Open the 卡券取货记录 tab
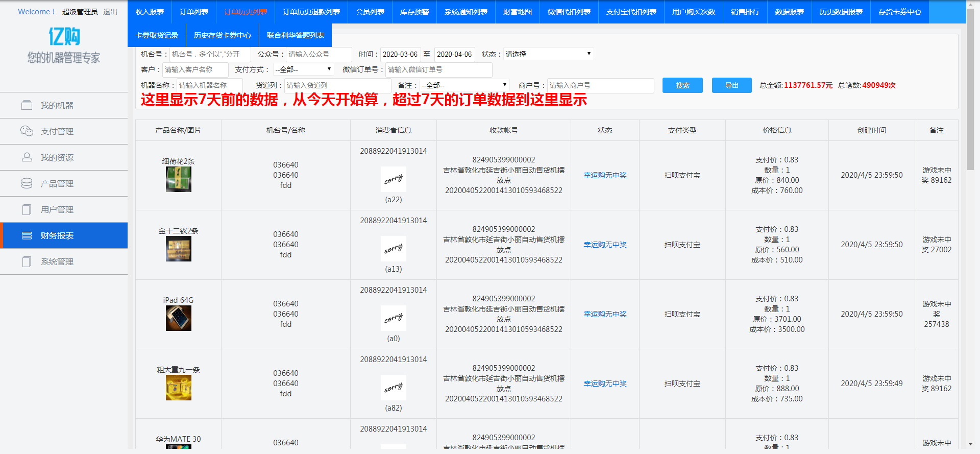980x454 pixels. click(x=157, y=35)
